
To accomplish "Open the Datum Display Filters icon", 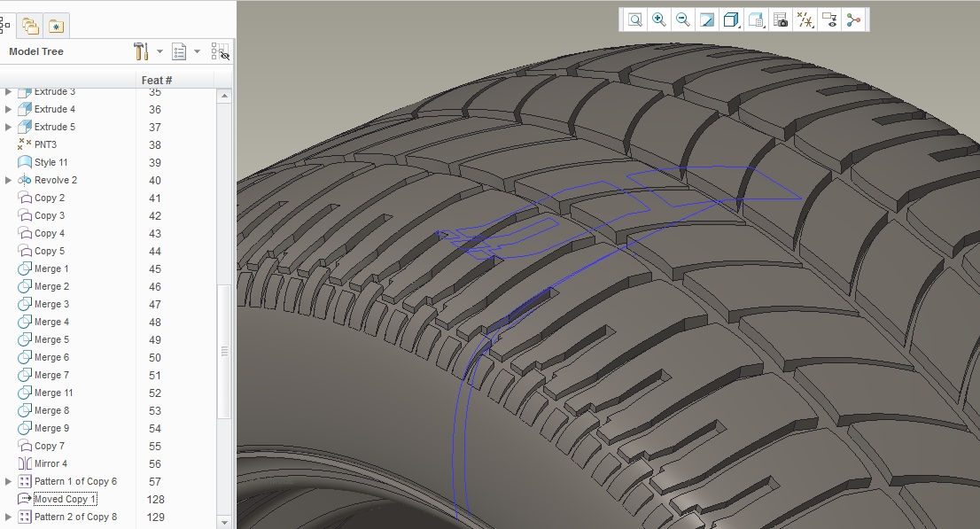I will coord(805,20).
